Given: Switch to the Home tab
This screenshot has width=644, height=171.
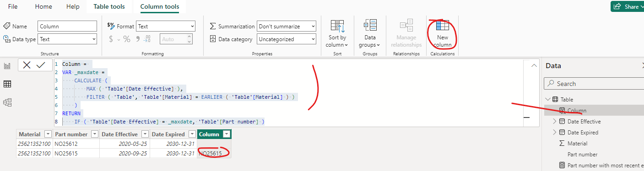Looking at the screenshot, I should point(43,6).
